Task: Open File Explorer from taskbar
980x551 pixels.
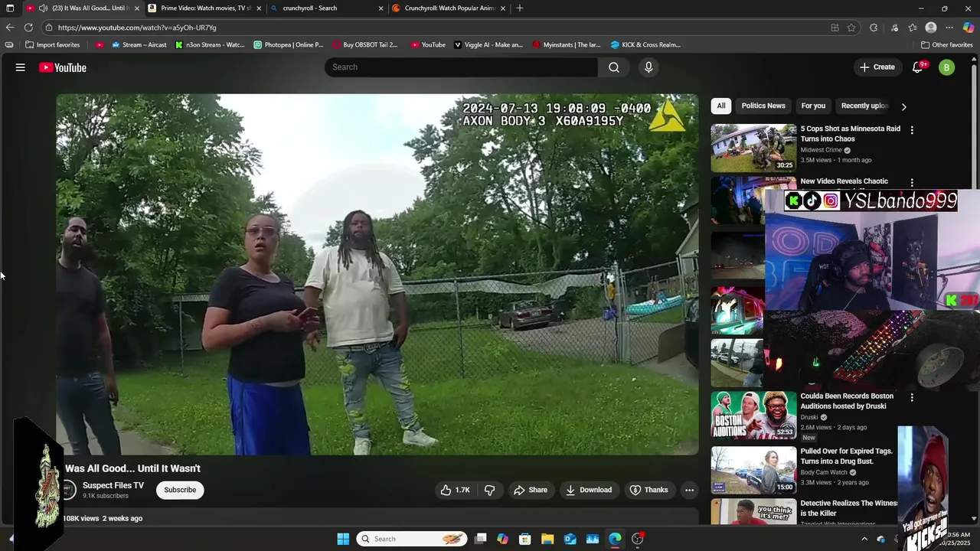Action: [547, 539]
